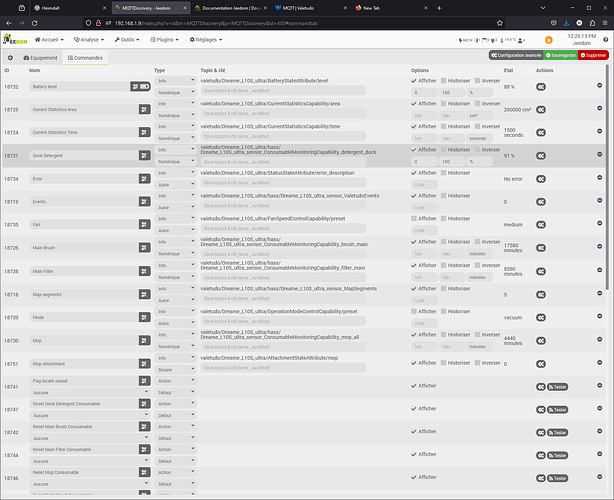Open settings gears for the Error command
The height and width of the screenshot is (500, 614).
click(541, 179)
